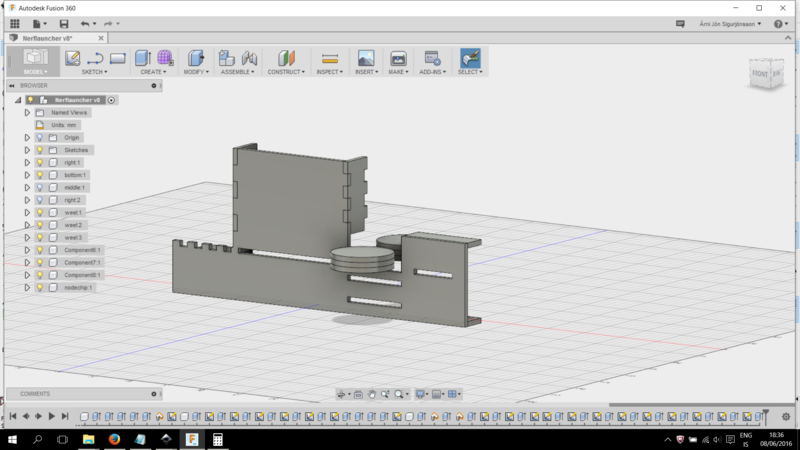Image resolution: width=800 pixels, height=450 pixels.
Task: Save the design with the disk icon
Action: [x=64, y=23]
